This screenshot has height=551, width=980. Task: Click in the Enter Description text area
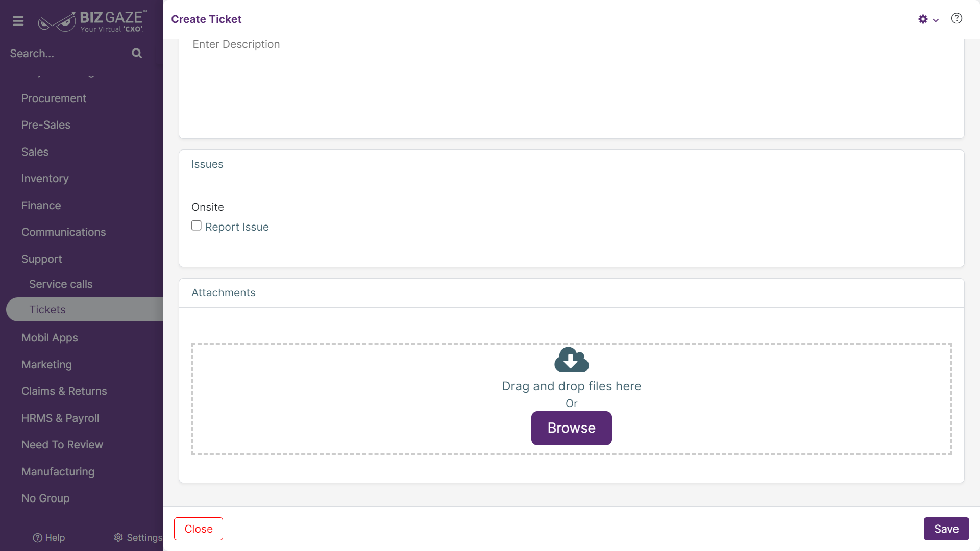pyautogui.click(x=571, y=78)
